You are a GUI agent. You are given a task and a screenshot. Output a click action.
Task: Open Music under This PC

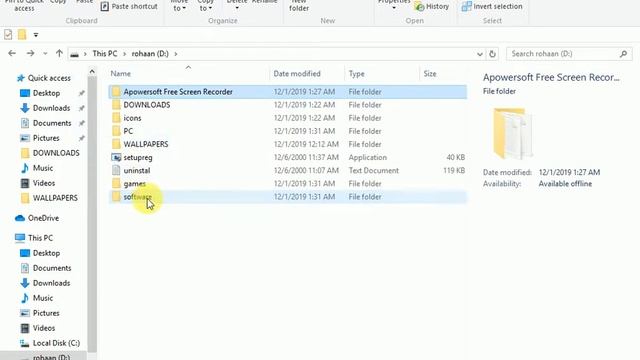42,298
